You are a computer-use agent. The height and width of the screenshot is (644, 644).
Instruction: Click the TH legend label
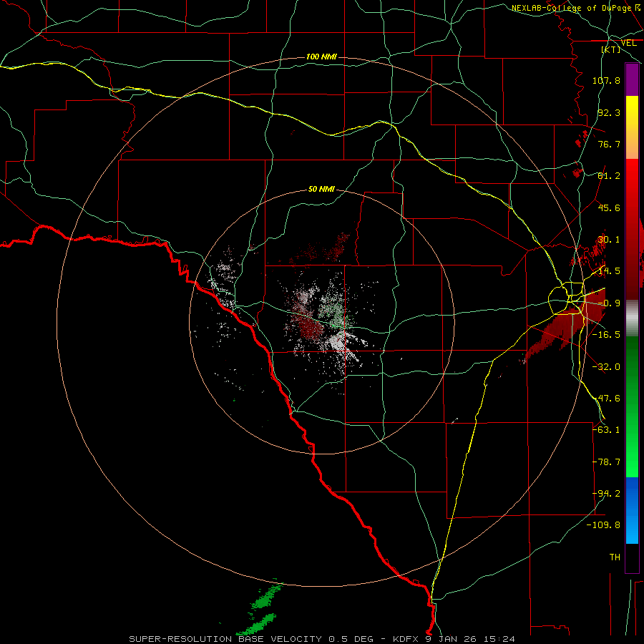point(615,557)
